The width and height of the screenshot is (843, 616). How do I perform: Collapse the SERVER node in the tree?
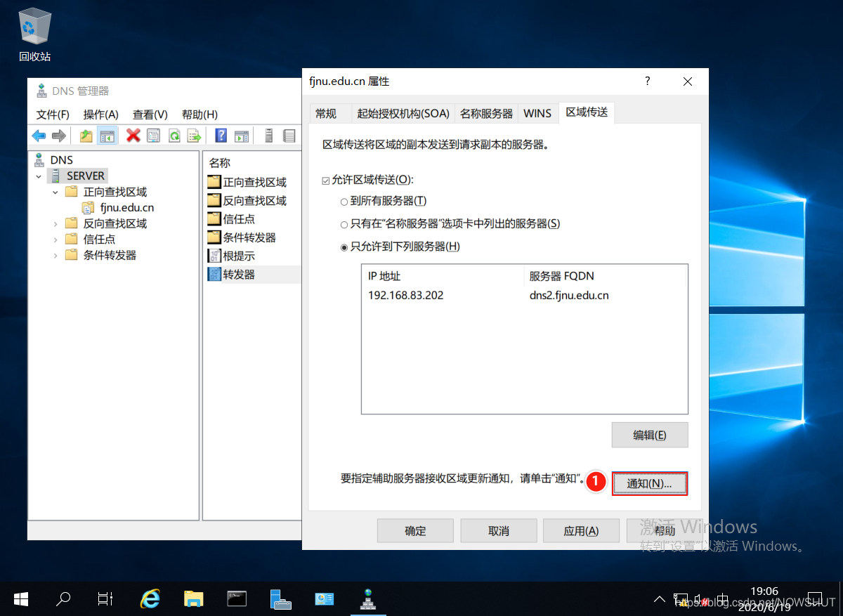pos(39,176)
